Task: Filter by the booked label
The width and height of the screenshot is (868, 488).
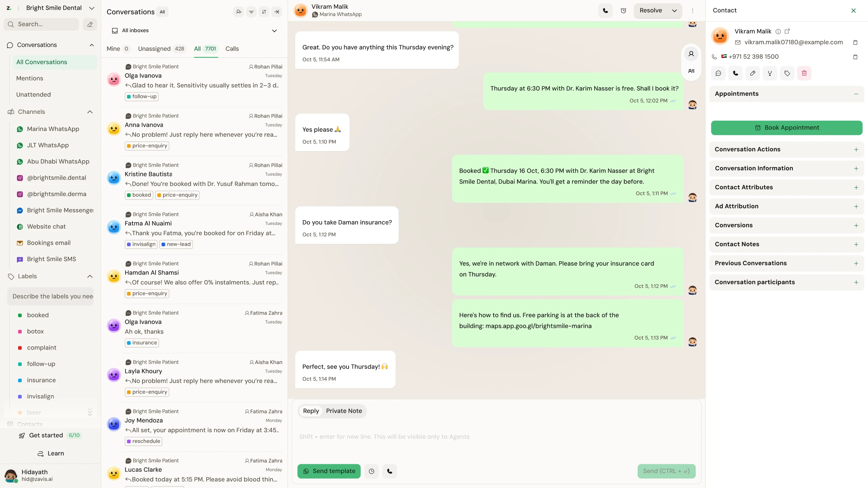Action: (38, 315)
